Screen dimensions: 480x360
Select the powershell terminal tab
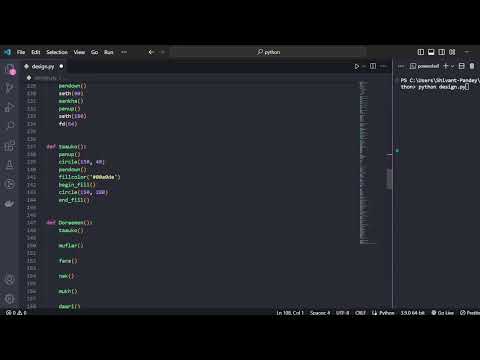point(424,66)
